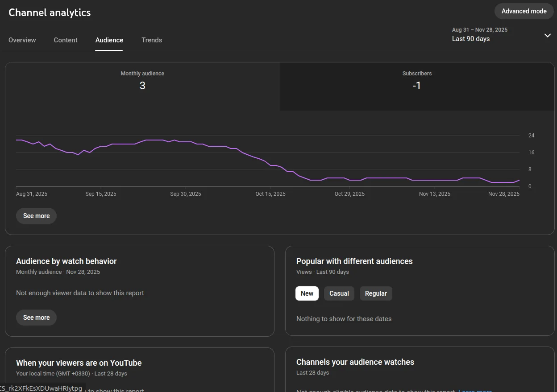This screenshot has width=557, height=392.
Task: Select the Audience tab
Action: (109, 40)
